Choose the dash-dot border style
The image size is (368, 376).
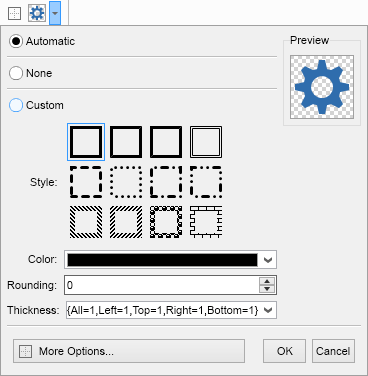tap(166, 182)
